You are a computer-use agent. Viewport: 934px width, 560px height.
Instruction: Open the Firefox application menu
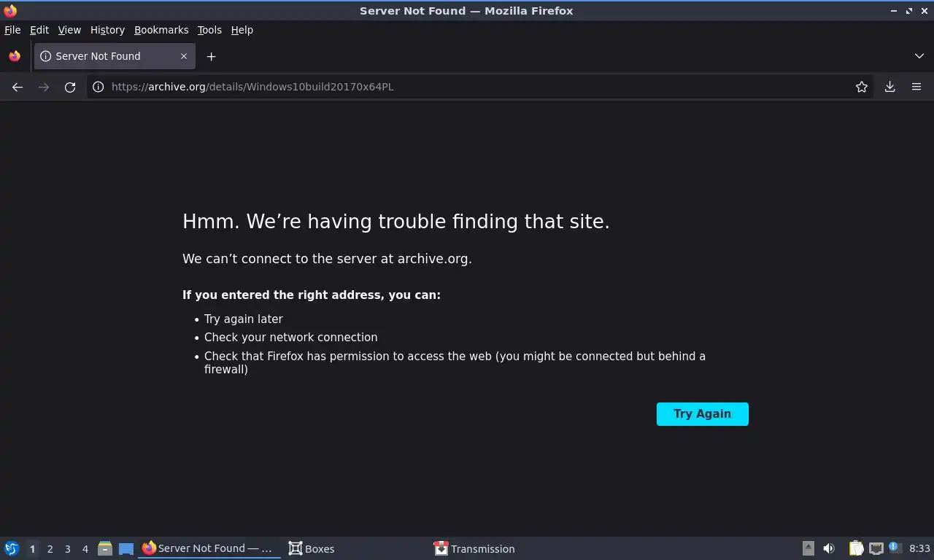pos(916,87)
